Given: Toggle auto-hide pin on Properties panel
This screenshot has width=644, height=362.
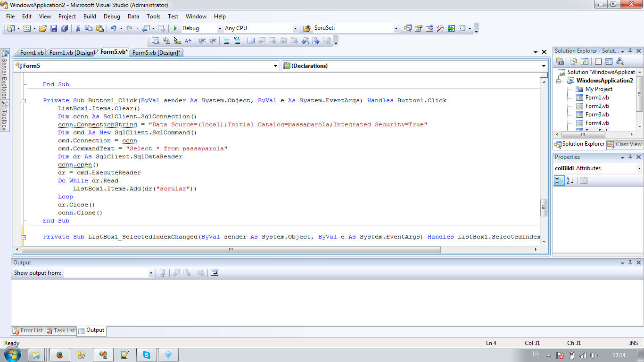Looking at the screenshot, I should click(630, 157).
